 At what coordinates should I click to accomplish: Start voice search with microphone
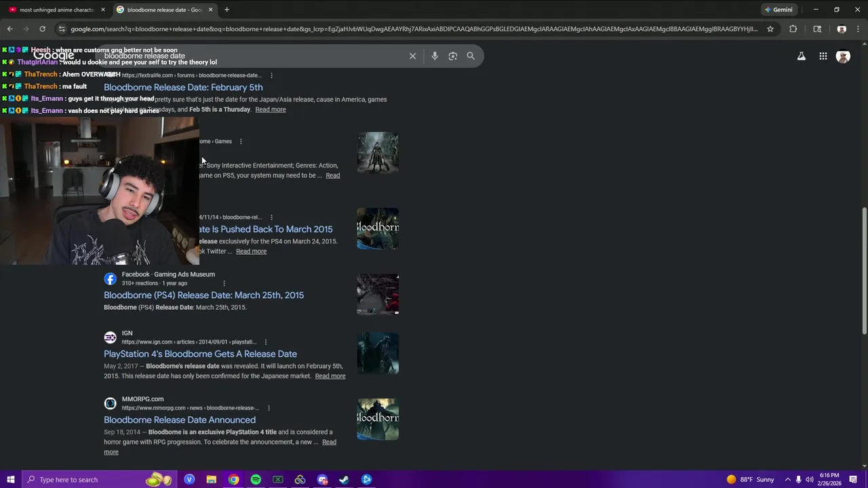(435, 56)
